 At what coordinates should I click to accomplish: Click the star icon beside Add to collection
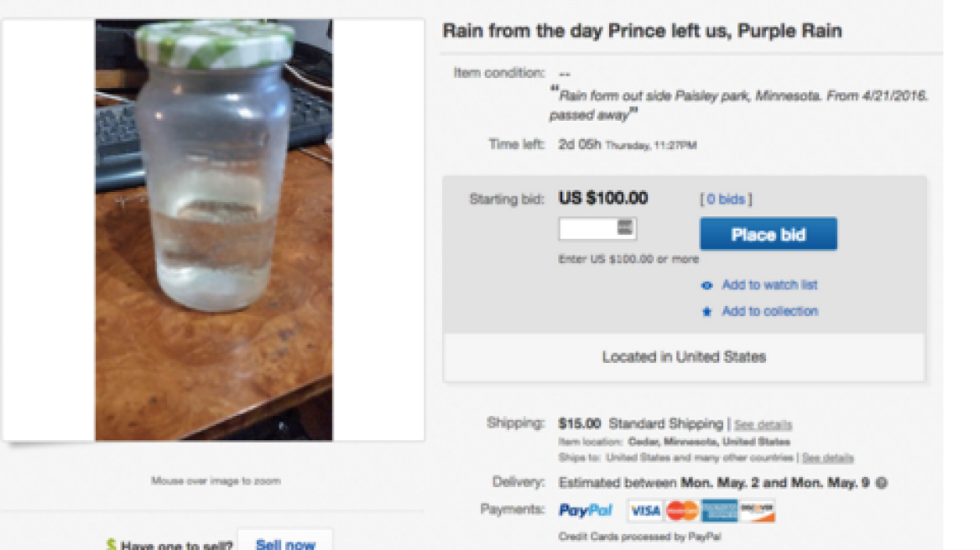pyautogui.click(x=706, y=312)
